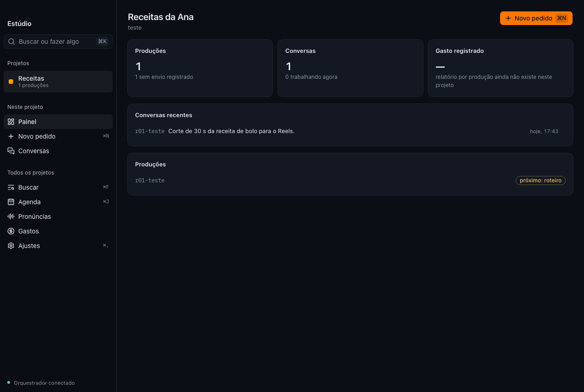This screenshot has width=584, height=392.
Task: Click the ⌘N badge in the orange button
Action: (x=562, y=18)
